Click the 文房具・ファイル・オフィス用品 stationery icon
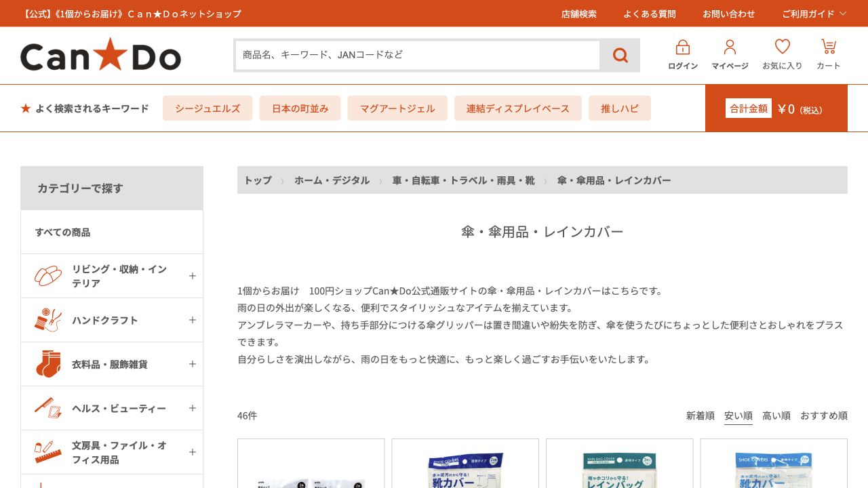 coord(48,452)
